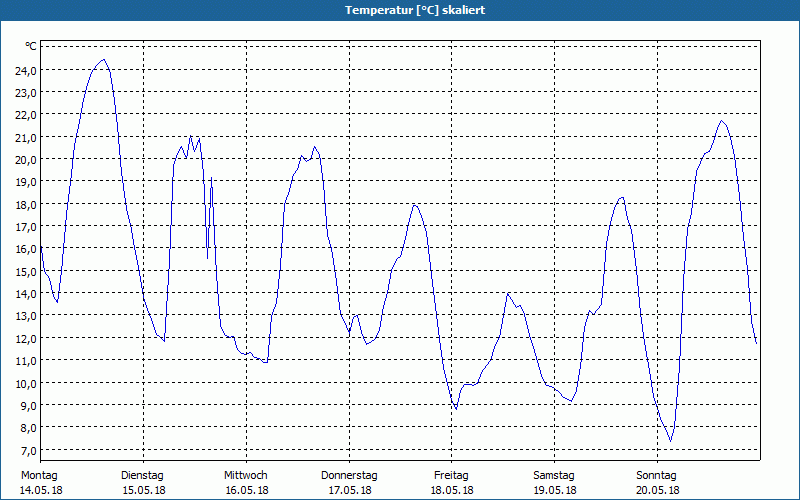Click the date 20.05.18
Viewport: 800px width, 500px height.
pyautogui.click(x=659, y=491)
